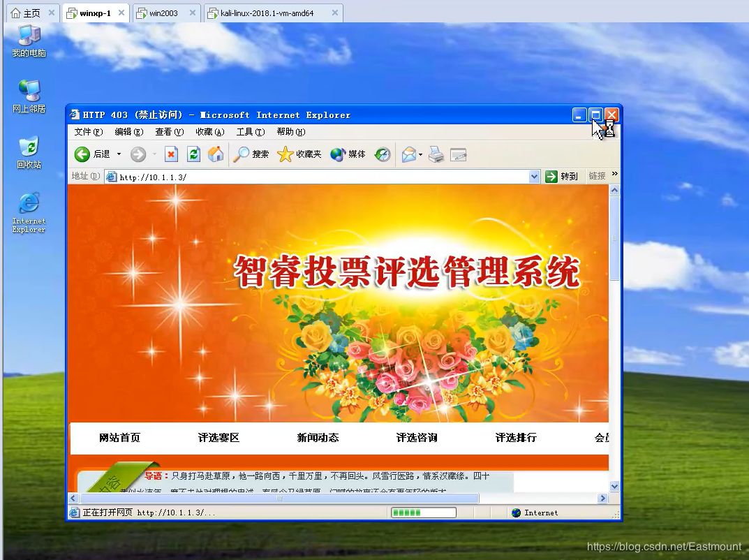Close the win2003 VM tab
The width and height of the screenshot is (749, 560).
(x=193, y=13)
